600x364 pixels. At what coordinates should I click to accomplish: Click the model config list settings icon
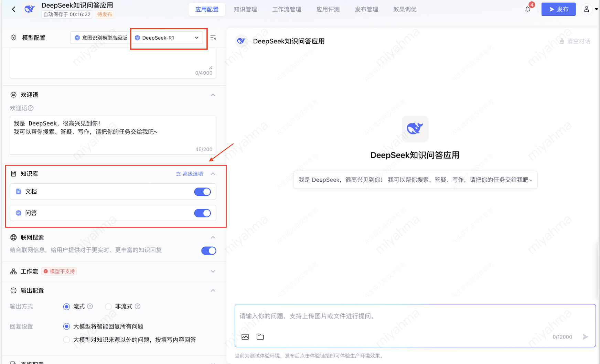coord(213,38)
